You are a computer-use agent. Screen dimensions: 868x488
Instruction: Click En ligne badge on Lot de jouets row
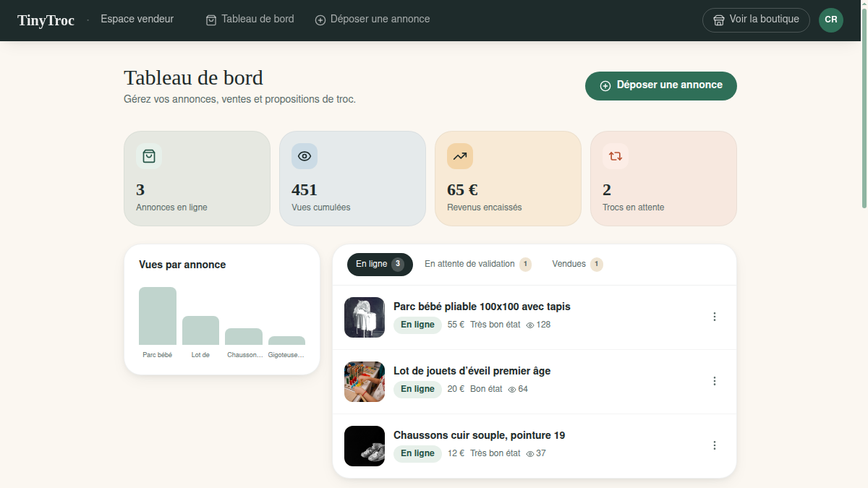(417, 390)
